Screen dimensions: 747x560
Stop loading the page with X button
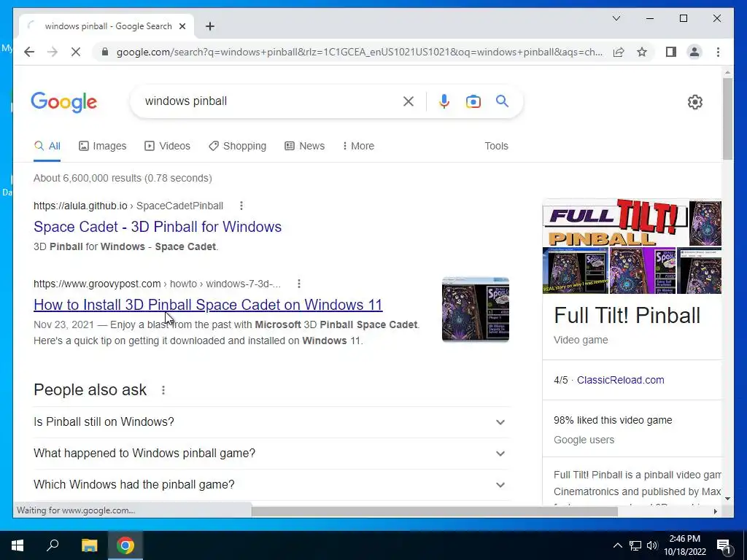click(76, 52)
